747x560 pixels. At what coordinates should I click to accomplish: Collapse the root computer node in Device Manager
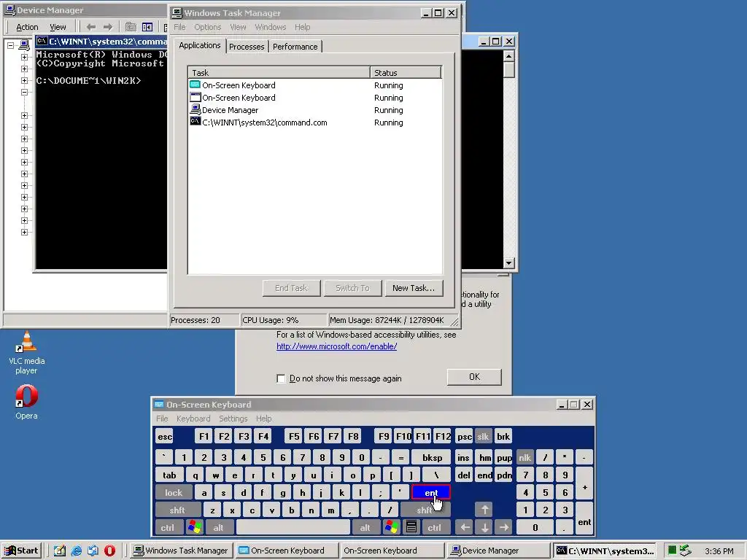coord(10,46)
